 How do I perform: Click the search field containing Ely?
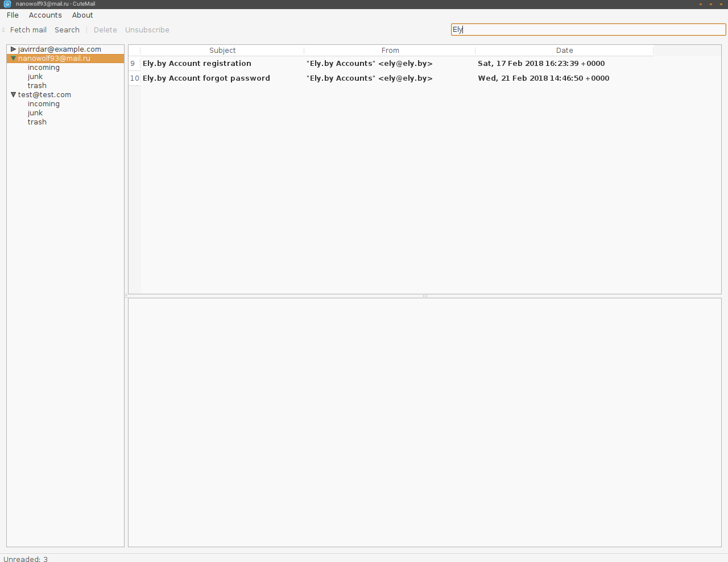coord(589,30)
